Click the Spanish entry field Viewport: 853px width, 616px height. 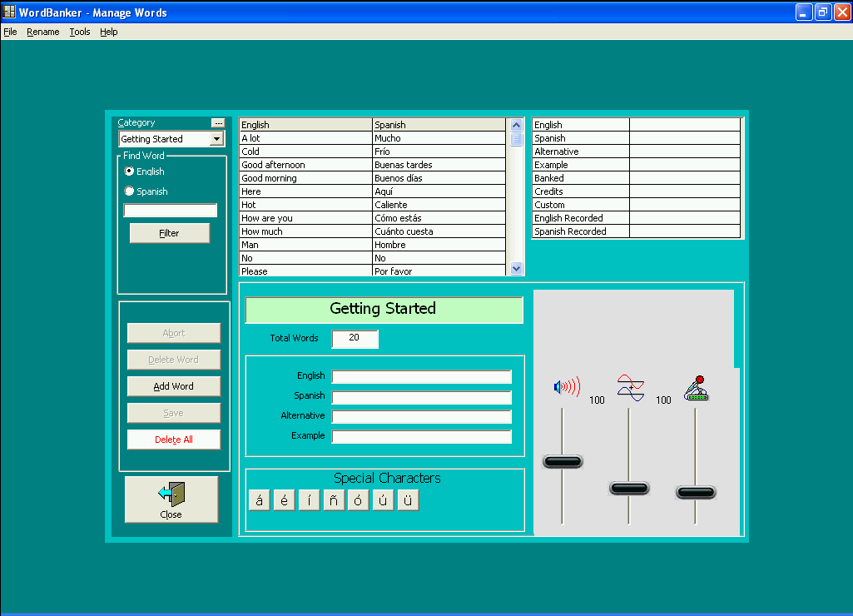tap(422, 397)
